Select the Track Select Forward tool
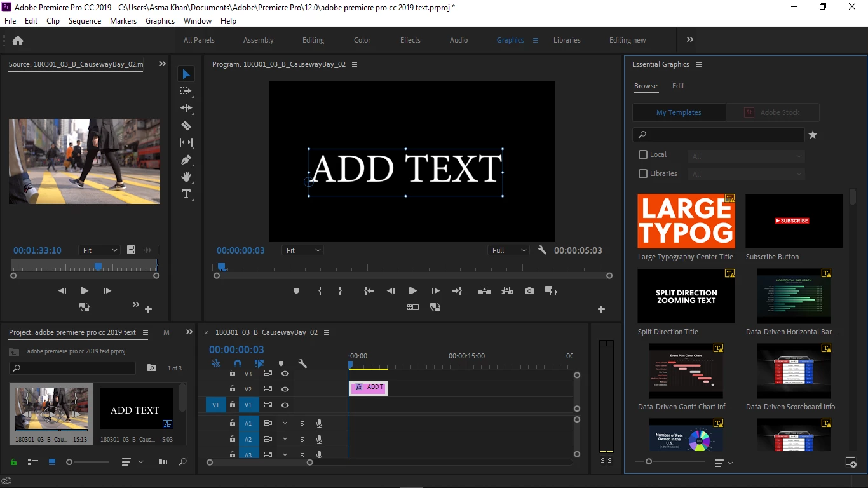Screen dimensions: 868x488 click(186, 91)
